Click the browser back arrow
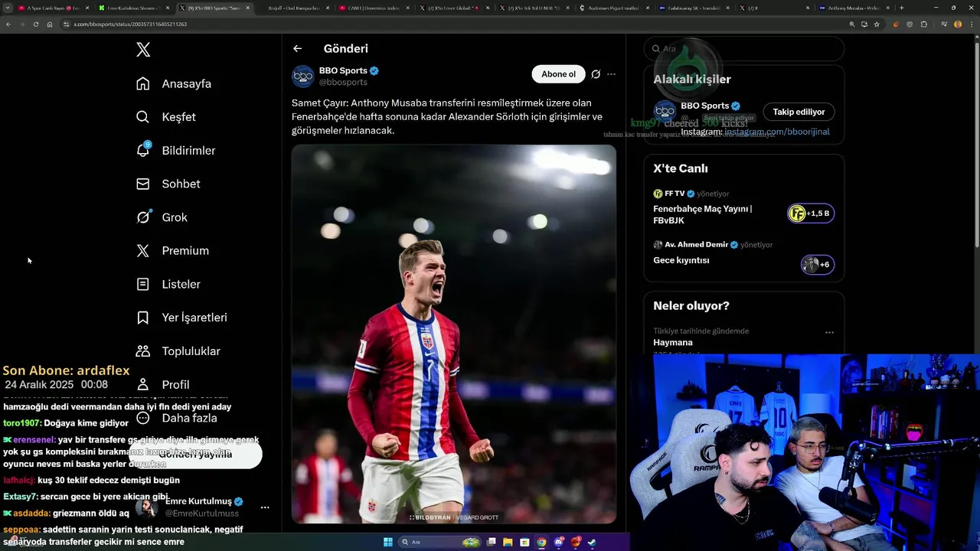Viewport: 980px width, 551px height. [x=8, y=24]
